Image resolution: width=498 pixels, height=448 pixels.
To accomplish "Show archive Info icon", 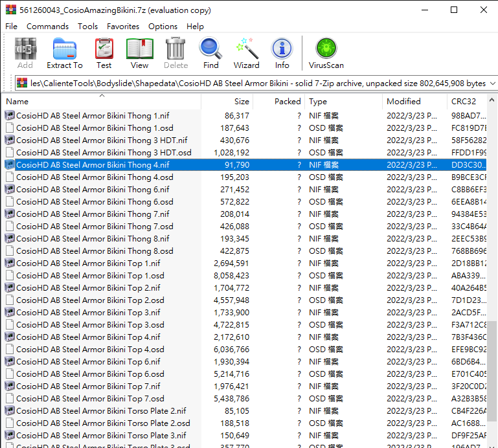I will [x=282, y=49].
